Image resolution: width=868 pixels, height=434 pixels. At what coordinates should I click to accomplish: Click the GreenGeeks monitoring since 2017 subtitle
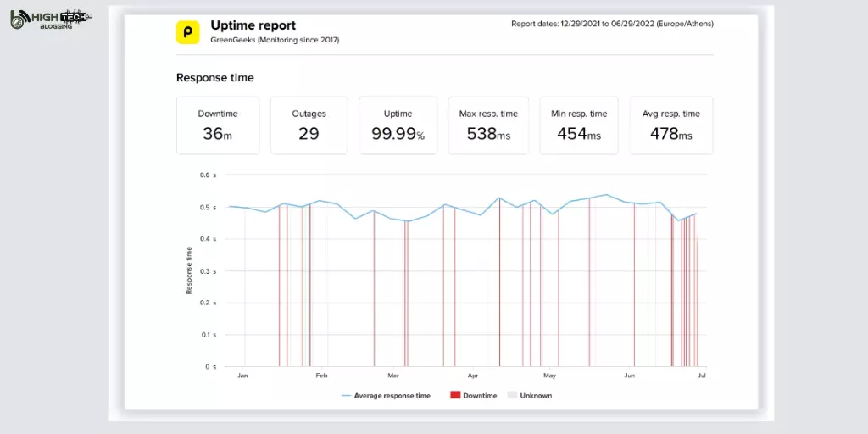point(275,40)
